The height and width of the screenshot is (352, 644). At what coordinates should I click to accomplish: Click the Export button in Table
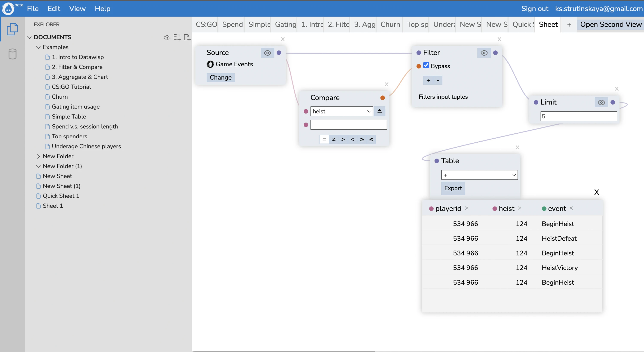click(453, 188)
